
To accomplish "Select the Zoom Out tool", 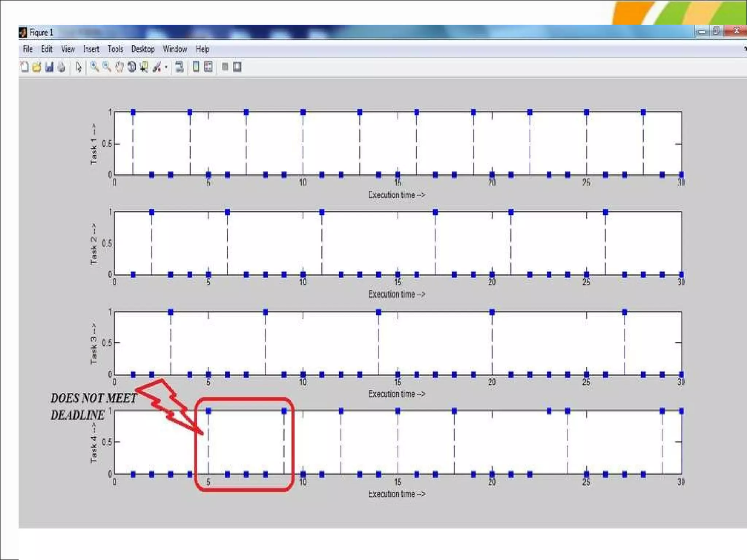I will tap(107, 67).
